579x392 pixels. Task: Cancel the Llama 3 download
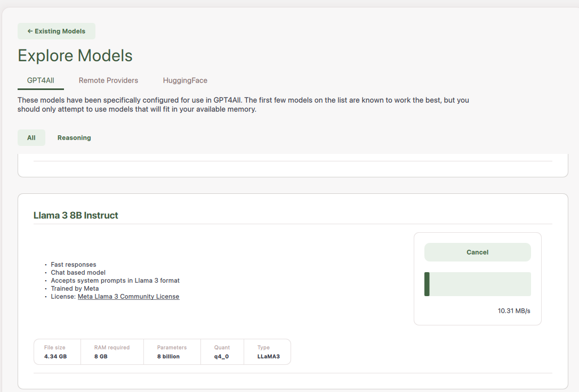click(477, 252)
